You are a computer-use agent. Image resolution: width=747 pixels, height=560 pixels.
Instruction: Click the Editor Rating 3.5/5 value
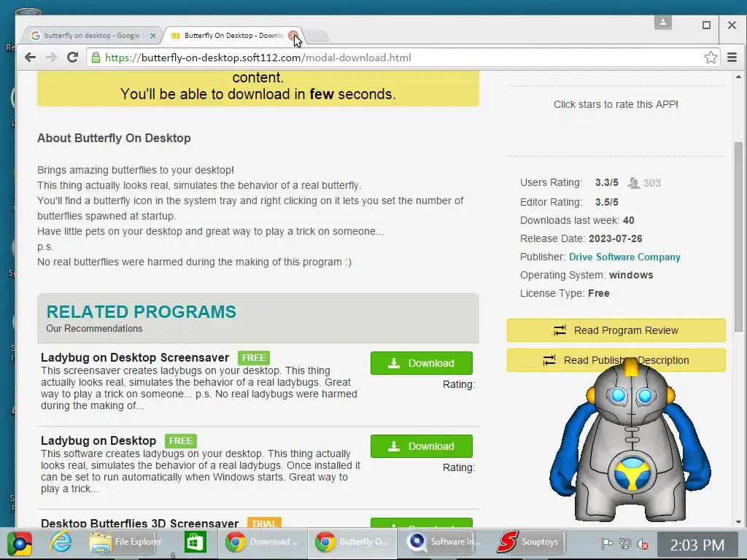tap(606, 203)
